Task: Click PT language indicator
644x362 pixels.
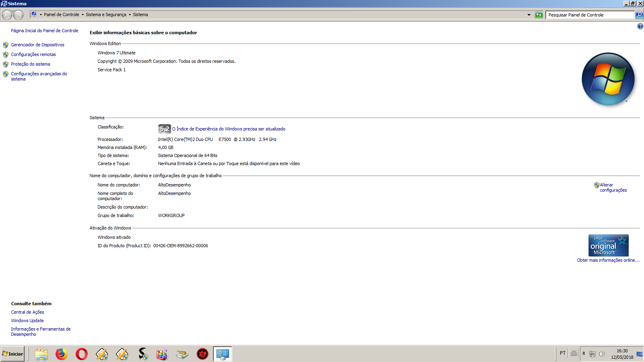Action: [563, 353]
